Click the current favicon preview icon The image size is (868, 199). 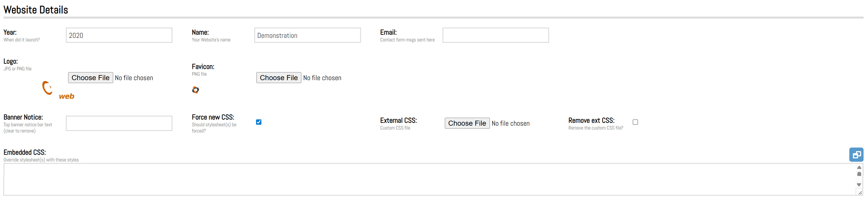[x=195, y=90]
